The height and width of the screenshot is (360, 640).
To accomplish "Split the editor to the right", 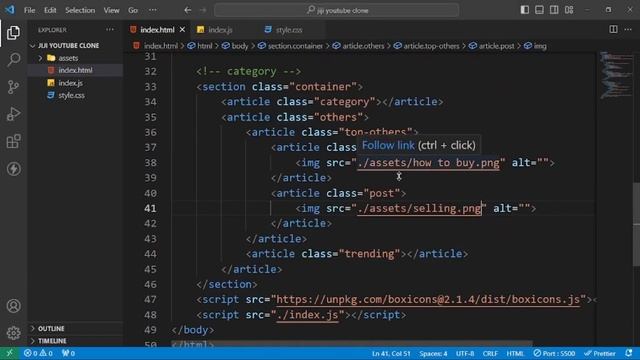I will (613, 29).
